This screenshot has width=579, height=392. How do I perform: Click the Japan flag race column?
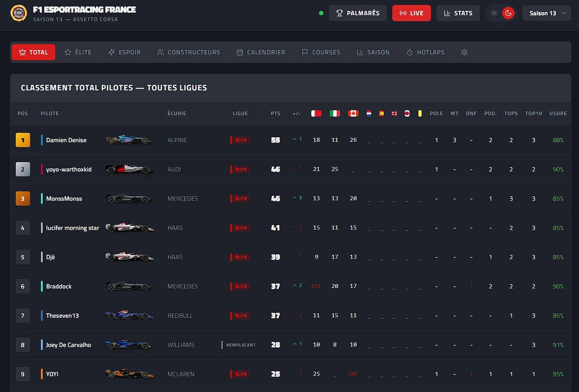(407, 113)
